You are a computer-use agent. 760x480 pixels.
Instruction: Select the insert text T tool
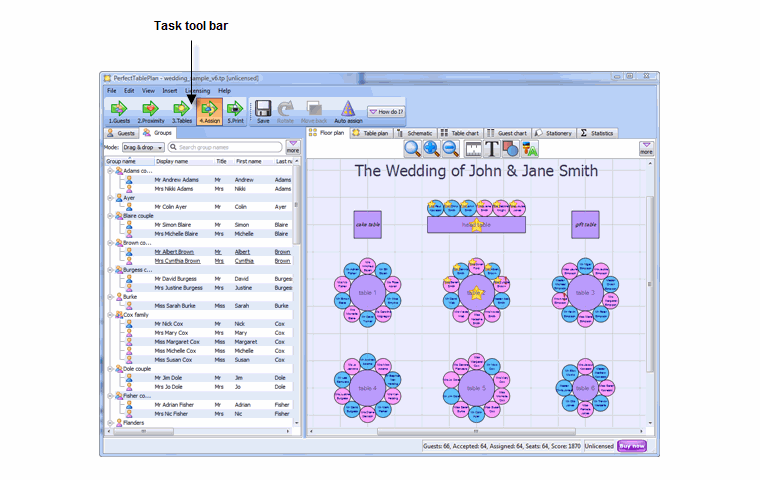click(492, 149)
